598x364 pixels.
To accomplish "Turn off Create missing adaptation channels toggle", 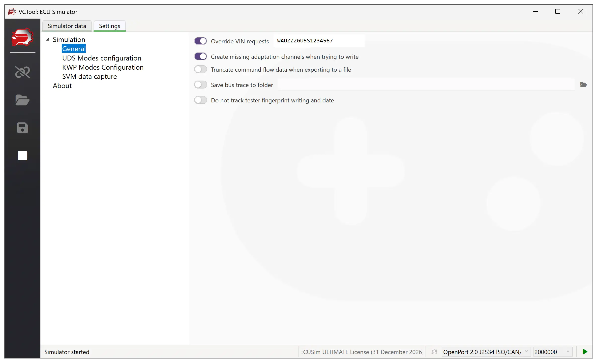I will pyautogui.click(x=200, y=57).
